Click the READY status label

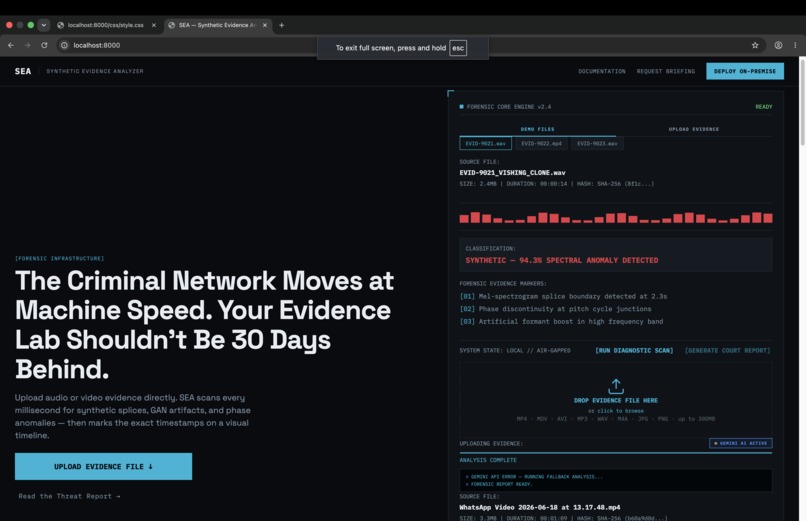pyautogui.click(x=764, y=107)
